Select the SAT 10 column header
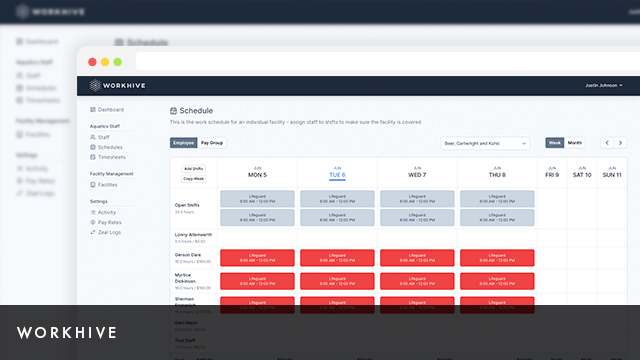This screenshot has width=640, height=360. pos(582,172)
